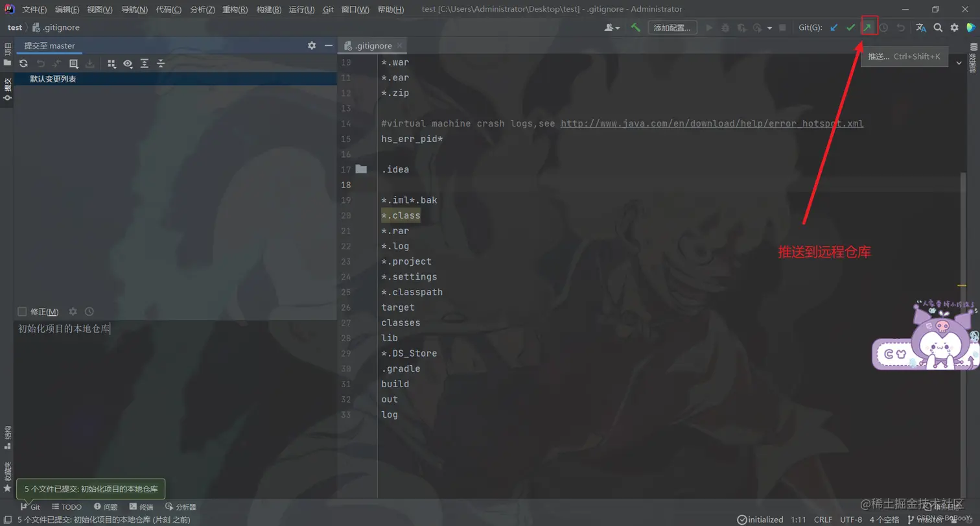Click the Run play icon
Image resolution: width=980 pixels, height=526 pixels.
(x=709, y=28)
